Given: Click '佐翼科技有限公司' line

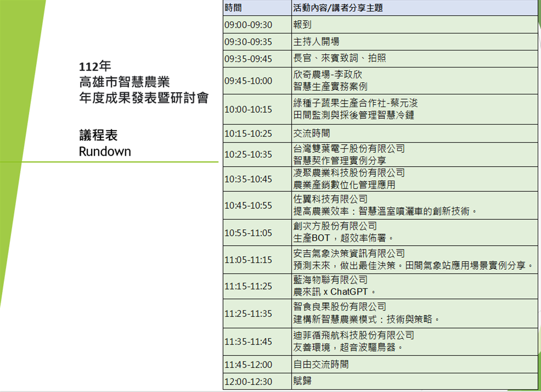Looking at the screenshot, I should coord(330,199).
